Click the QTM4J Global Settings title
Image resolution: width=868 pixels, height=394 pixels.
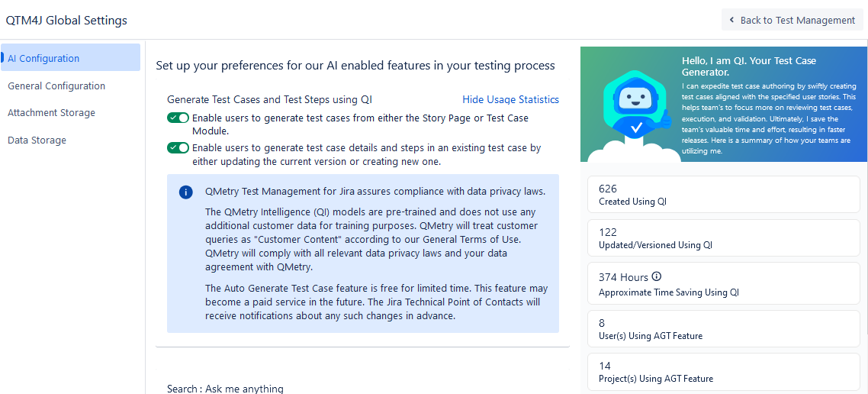click(66, 21)
